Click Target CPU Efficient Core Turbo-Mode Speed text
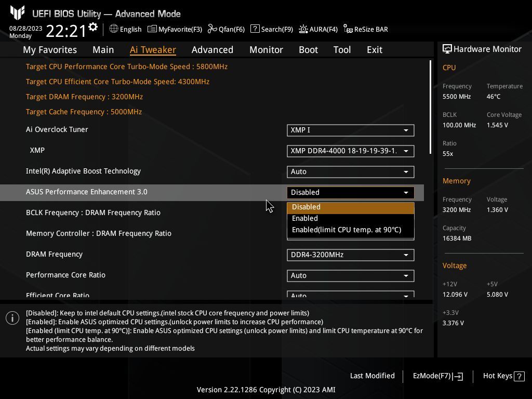Screen dimensions: 532x399 pos(117,82)
